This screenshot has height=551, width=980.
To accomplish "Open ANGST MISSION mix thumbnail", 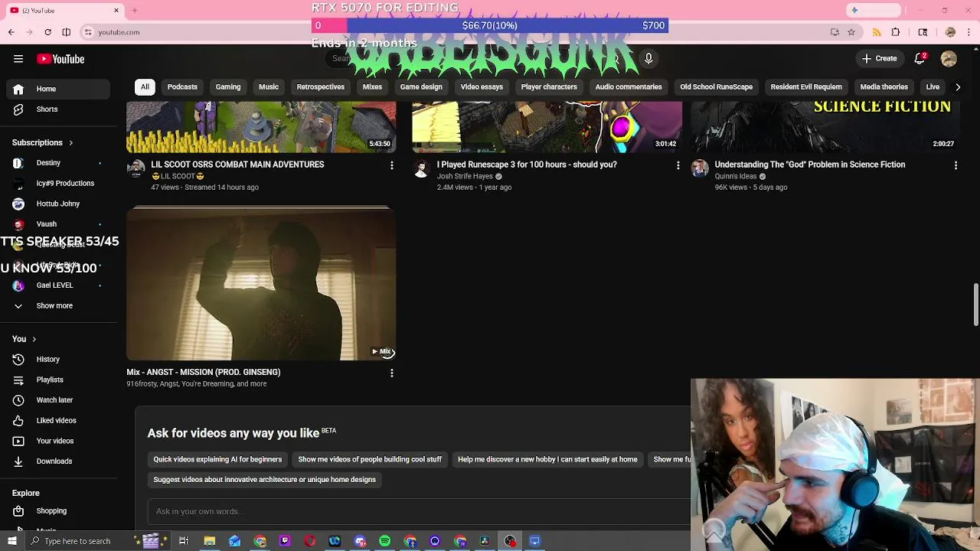I will [x=261, y=283].
